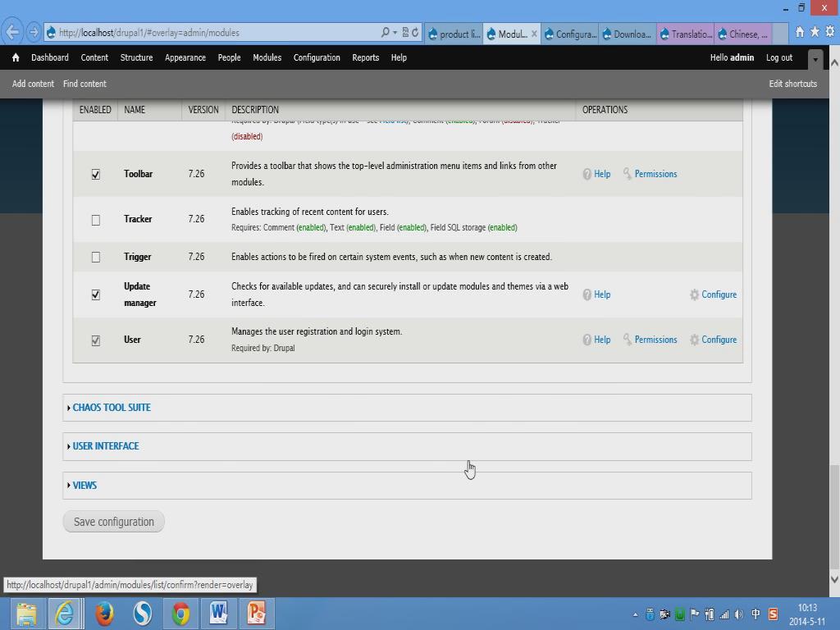840x630 pixels.
Task: Open the Structure admin menu
Action: pyautogui.click(x=137, y=57)
